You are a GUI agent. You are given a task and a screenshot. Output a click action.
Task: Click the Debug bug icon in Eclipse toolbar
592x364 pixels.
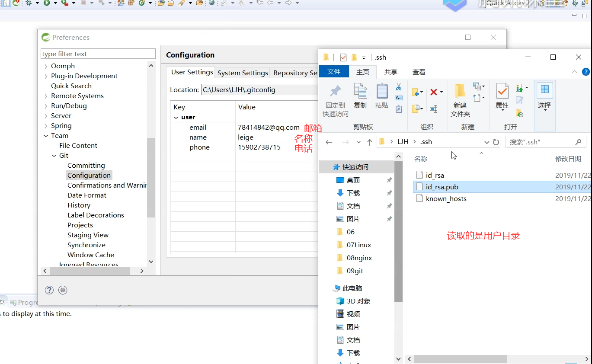click(29, 3)
